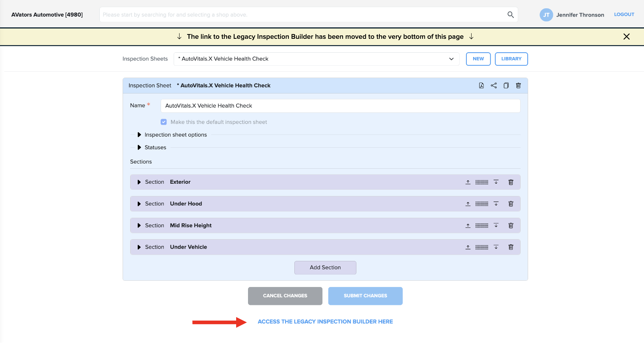The height and width of the screenshot is (350, 644).
Task: Delete the Mid Rise Height section
Action: tap(511, 226)
